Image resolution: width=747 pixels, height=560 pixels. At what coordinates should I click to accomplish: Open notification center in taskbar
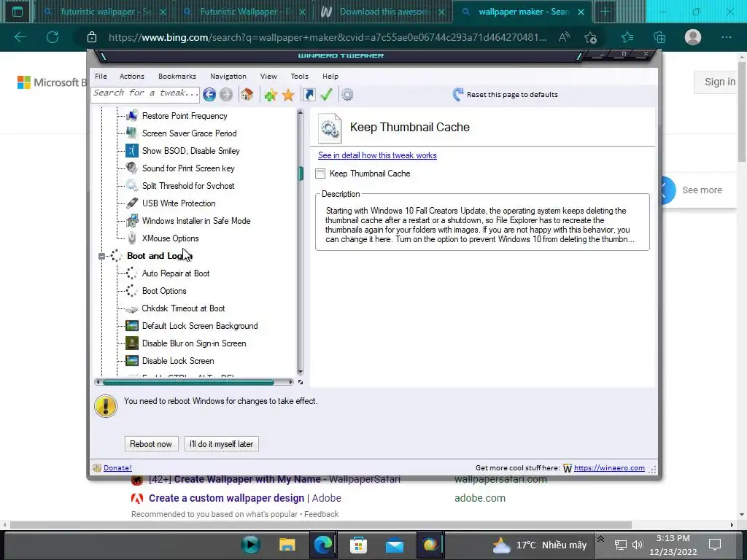(715, 545)
